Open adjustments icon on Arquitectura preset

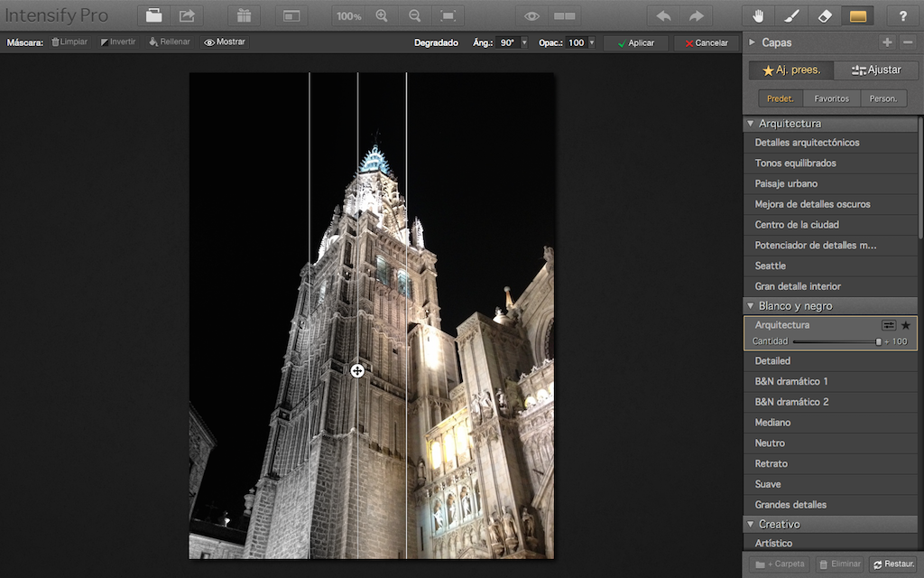(x=888, y=325)
